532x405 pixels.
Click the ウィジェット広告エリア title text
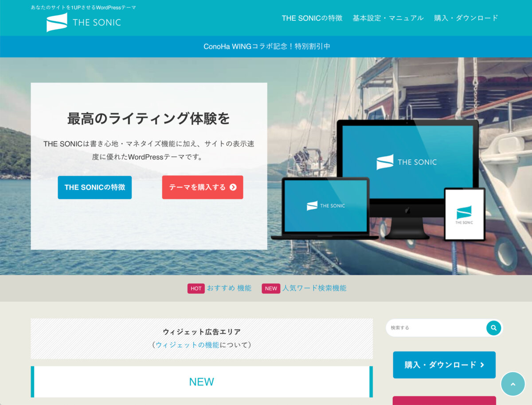coord(202,332)
